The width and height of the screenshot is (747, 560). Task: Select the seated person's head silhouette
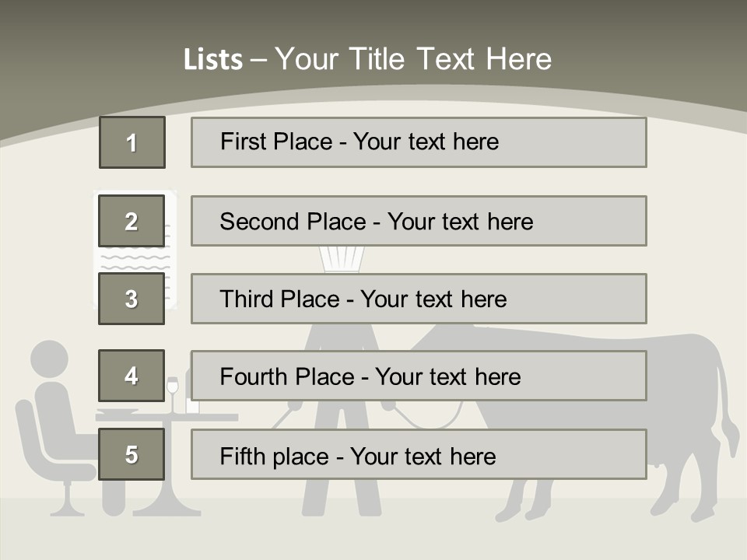tap(51, 360)
